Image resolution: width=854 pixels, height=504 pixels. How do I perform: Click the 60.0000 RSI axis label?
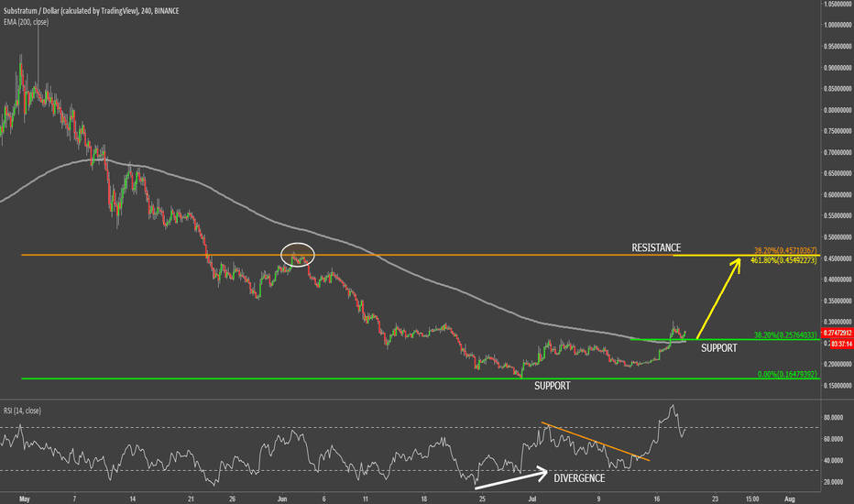pyautogui.click(x=833, y=439)
